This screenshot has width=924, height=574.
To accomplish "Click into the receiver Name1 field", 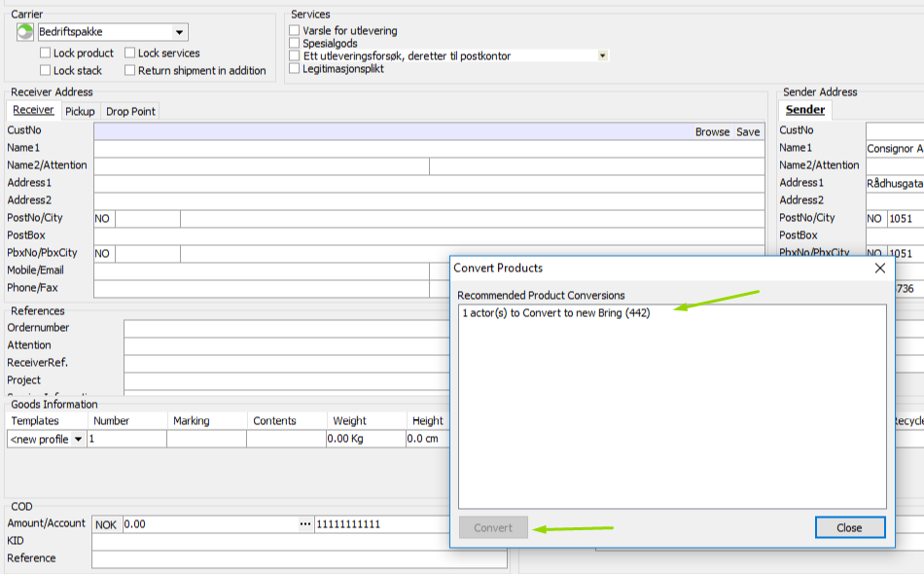I will [x=428, y=149].
